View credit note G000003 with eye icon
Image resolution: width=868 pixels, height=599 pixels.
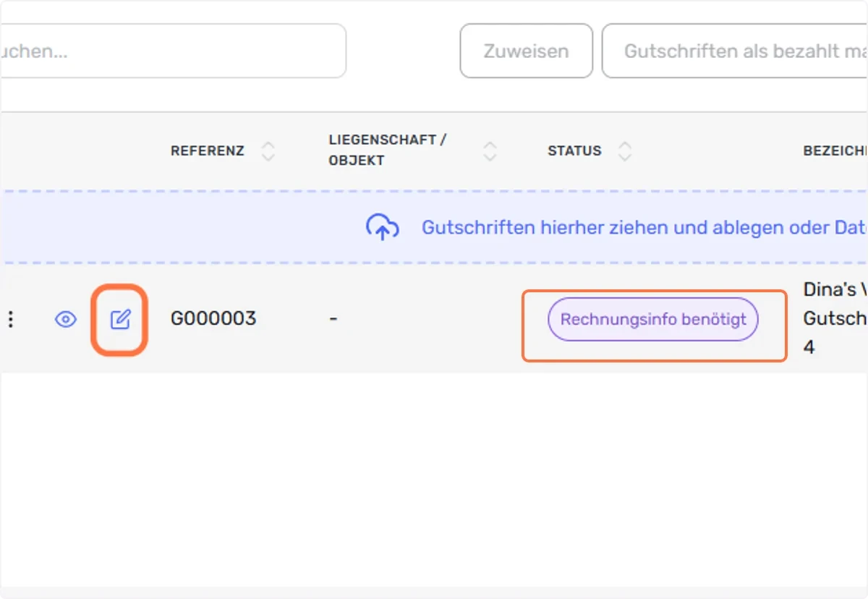pyautogui.click(x=66, y=319)
